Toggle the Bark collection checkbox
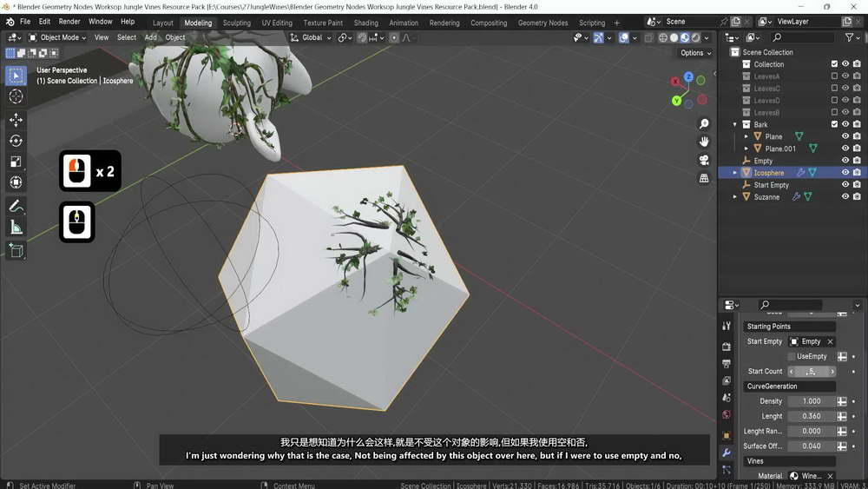Viewport: 868px width, 489px height. (x=834, y=124)
